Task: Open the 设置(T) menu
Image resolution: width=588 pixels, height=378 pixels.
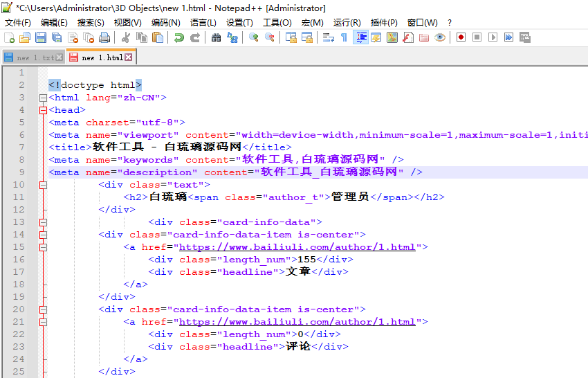Action: (239, 23)
